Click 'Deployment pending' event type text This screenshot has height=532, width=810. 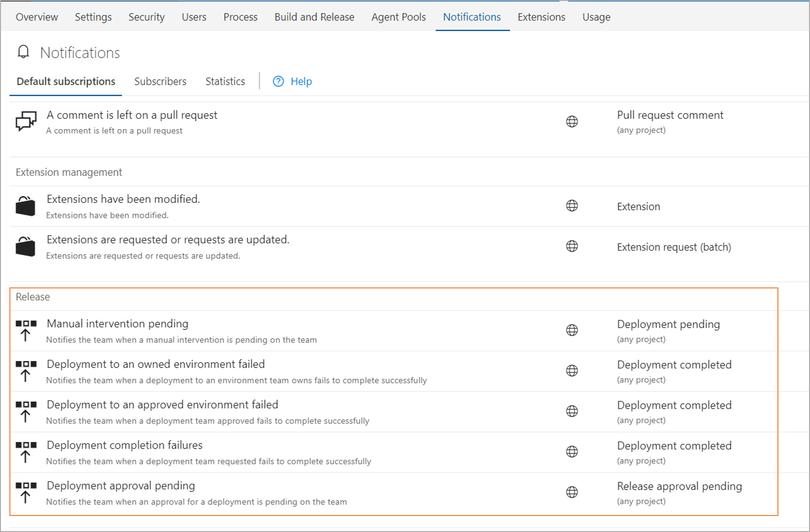coord(669,324)
